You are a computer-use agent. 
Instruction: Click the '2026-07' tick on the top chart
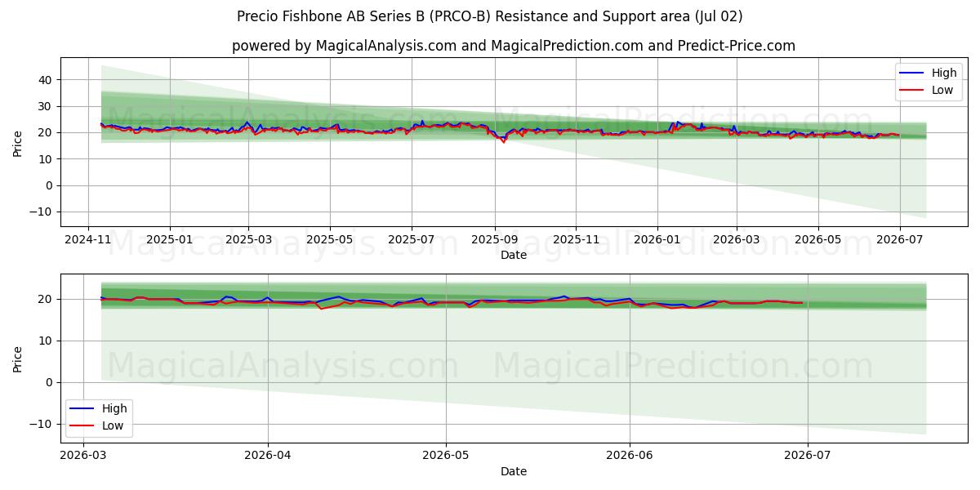(x=899, y=240)
